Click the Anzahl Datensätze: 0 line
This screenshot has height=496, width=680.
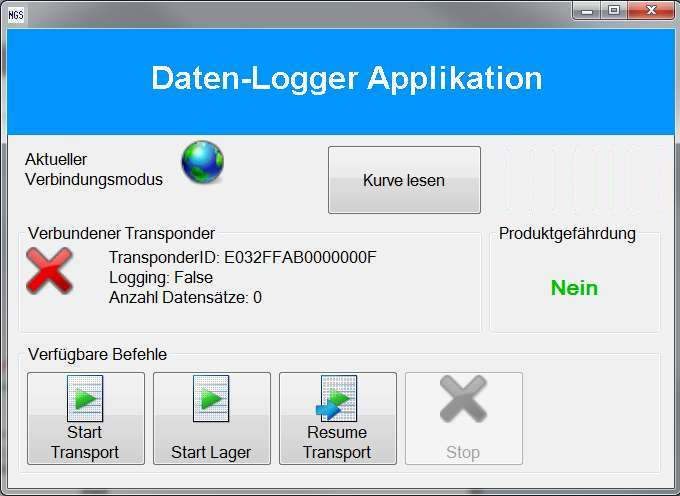[185, 297]
